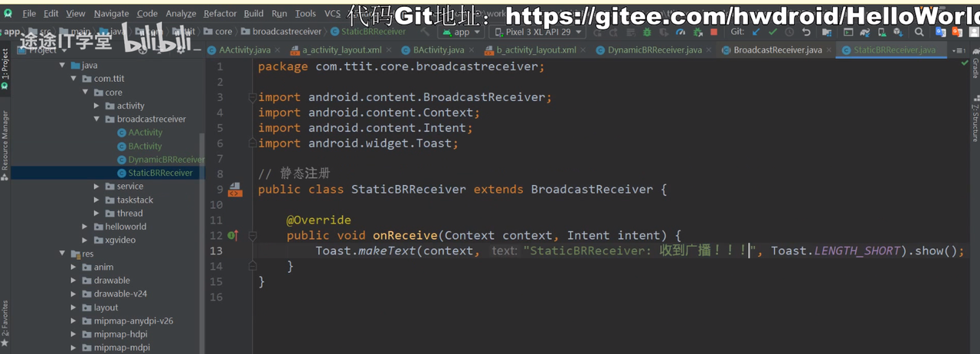Open Git Show History clock icon
The width and height of the screenshot is (980, 354).
(x=789, y=32)
